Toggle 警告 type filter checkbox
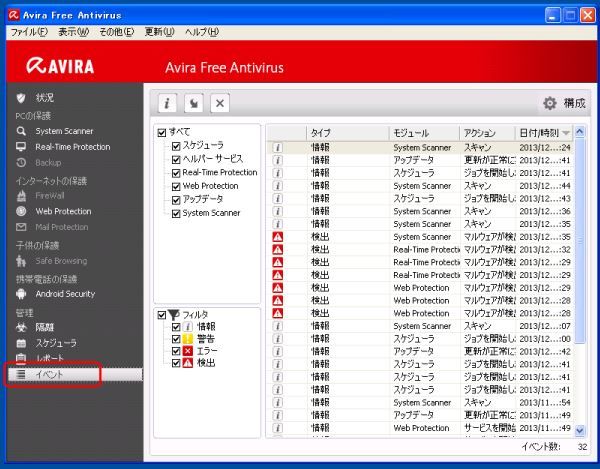This screenshot has height=469, width=600. point(176,339)
